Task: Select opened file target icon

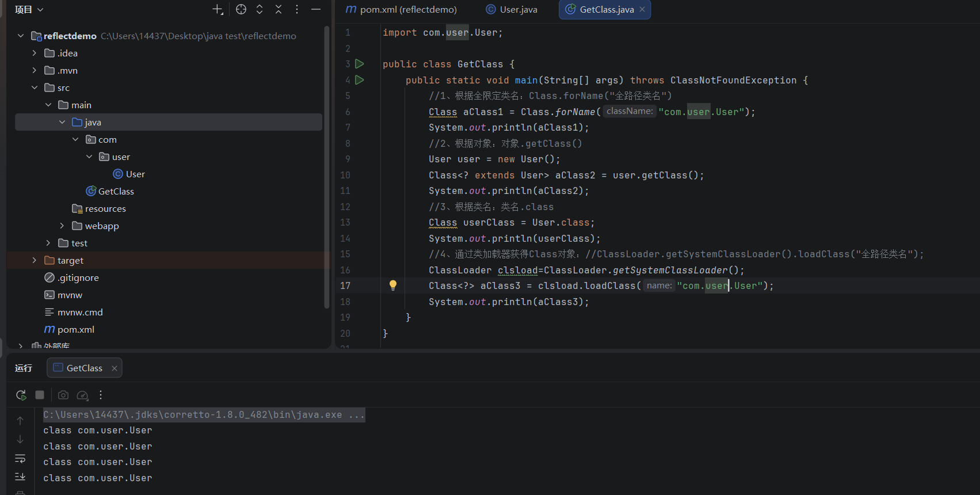Action: coord(241,9)
